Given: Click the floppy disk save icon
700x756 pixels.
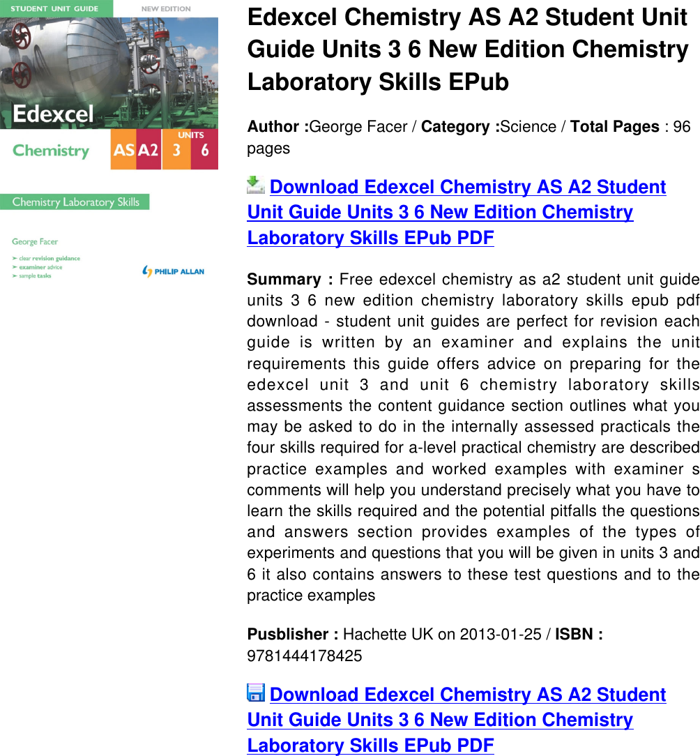Looking at the screenshot, I should click(x=255, y=694).
